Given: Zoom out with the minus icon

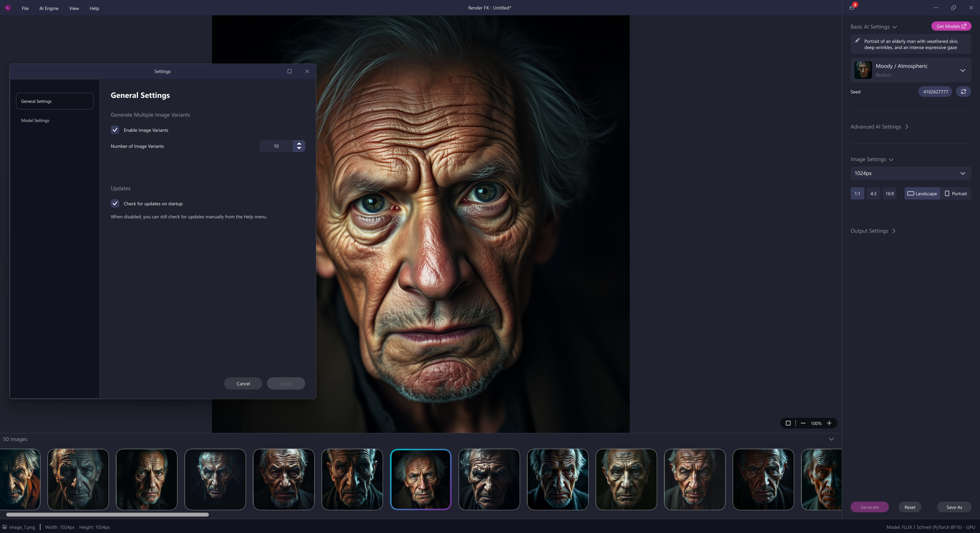Looking at the screenshot, I should [803, 423].
